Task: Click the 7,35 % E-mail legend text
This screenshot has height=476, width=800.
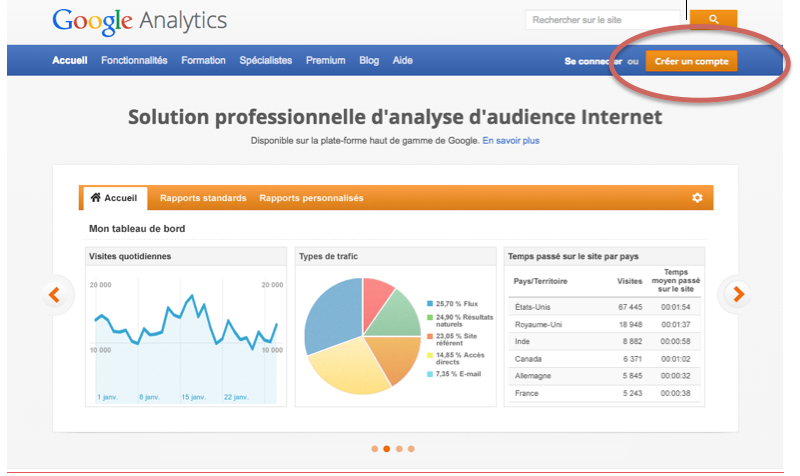Action: click(x=458, y=374)
